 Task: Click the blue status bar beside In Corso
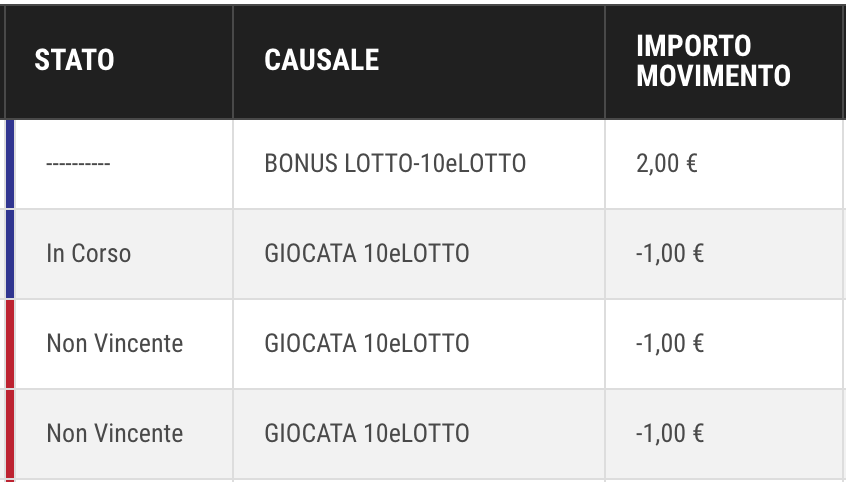pyautogui.click(x=10, y=254)
